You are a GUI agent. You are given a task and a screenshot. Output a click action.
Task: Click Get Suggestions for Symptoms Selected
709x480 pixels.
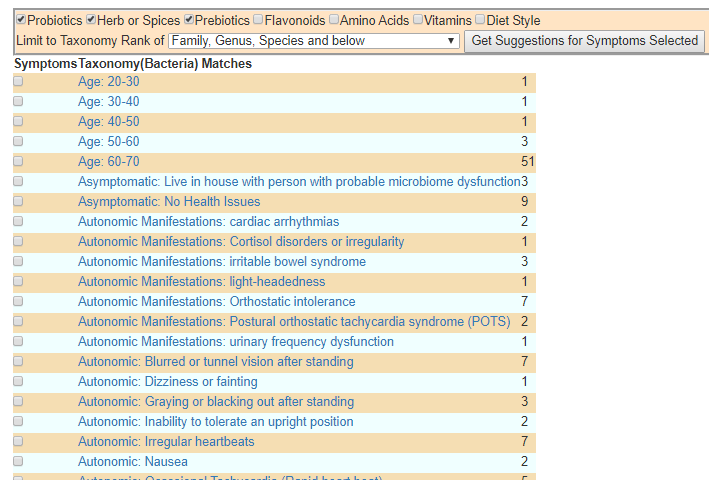pos(584,41)
